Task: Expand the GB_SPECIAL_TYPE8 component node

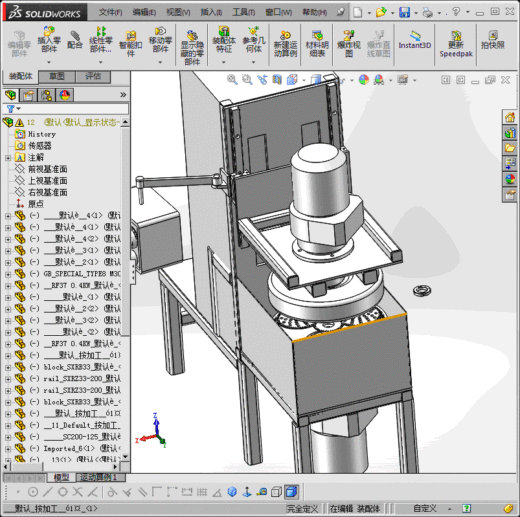Action: point(8,274)
